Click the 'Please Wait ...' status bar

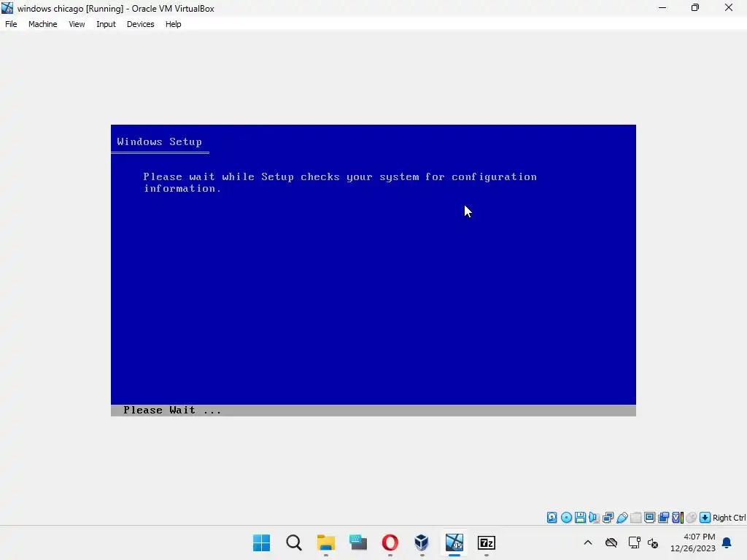373,411
